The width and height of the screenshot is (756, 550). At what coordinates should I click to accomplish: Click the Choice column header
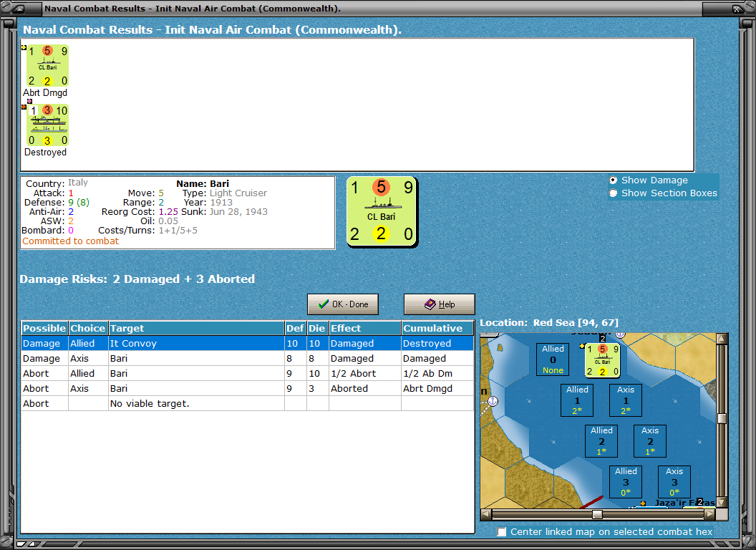pos(88,328)
